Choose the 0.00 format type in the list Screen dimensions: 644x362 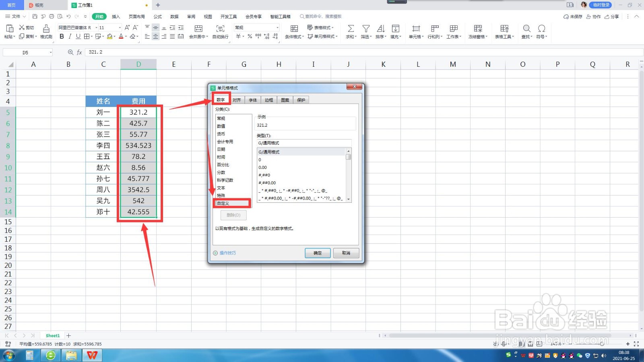point(301,168)
